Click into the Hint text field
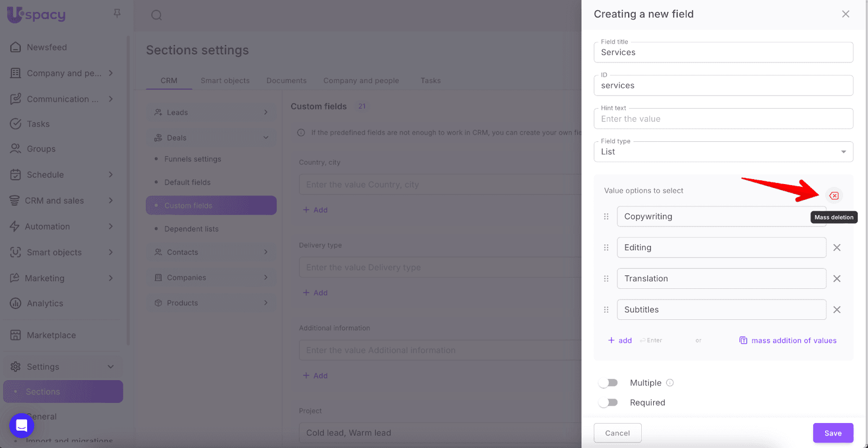Viewport: 868px width, 448px height. tap(723, 119)
